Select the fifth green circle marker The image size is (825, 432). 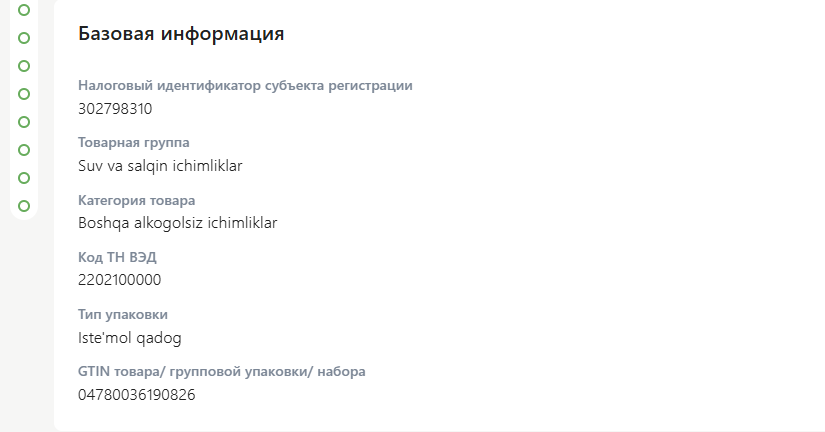(x=24, y=122)
